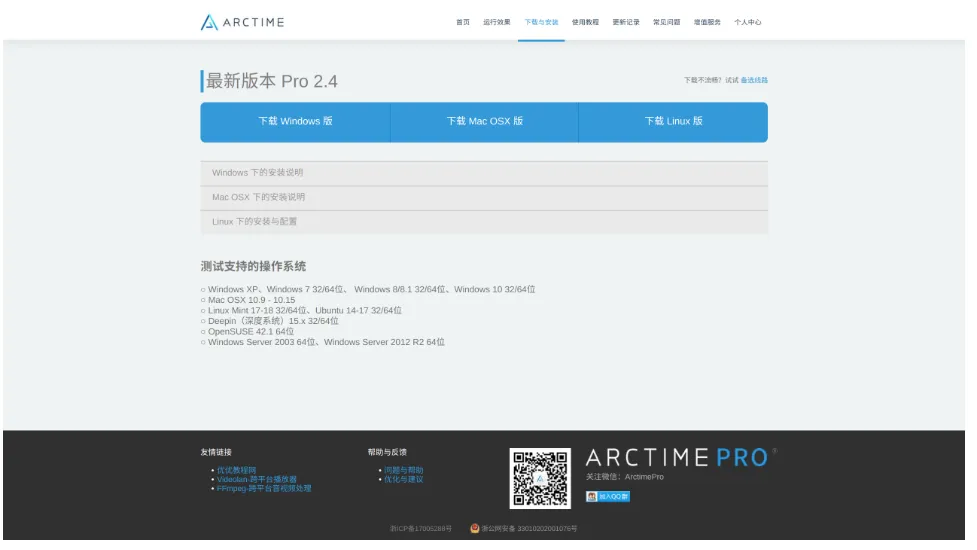Viewport: 977px width, 550px height.
Task: Click the Deepin 15.x 32/64位 line
Action: tap(273, 321)
